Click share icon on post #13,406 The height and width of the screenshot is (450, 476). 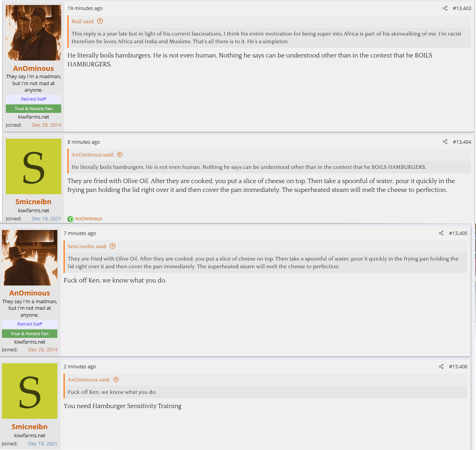click(x=441, y=366)
